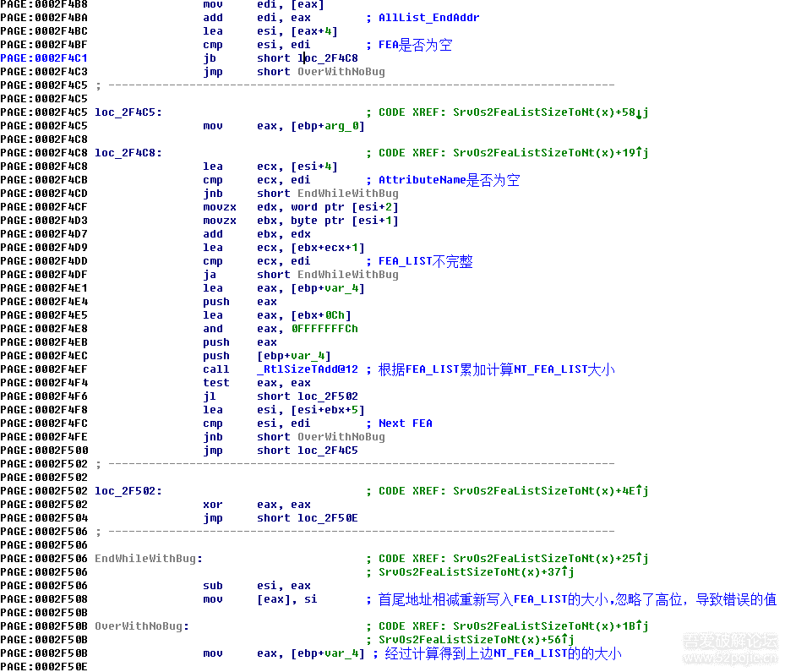The height and width of the screenshot is (672, 785).
Task: Click loc_2F4C5 target in jmp instruction
Action: pyautogui.click(x=327, y=451)
